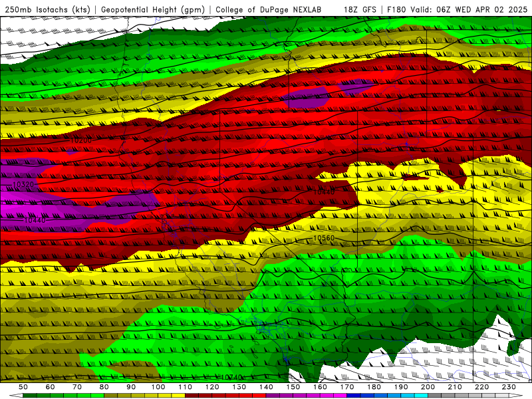Click the "Geopotential Height (gpm)" header label

coord(153,10)
